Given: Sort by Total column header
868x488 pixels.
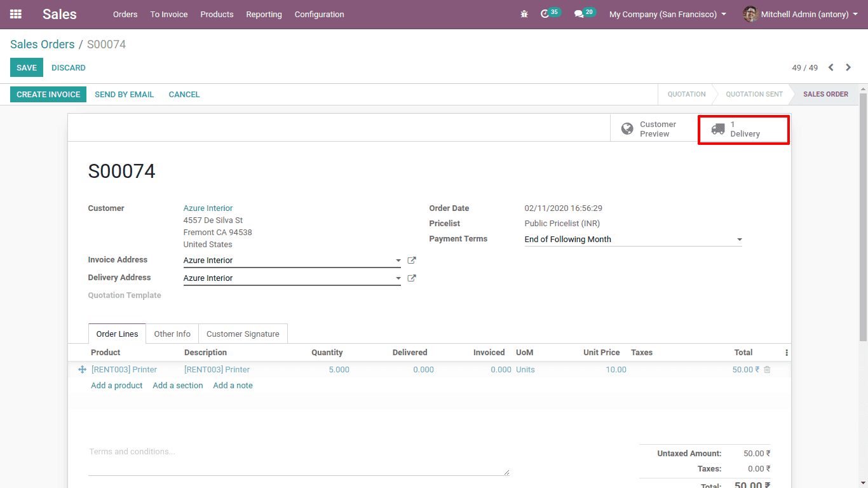Looking at the screenshot, I should pyautogui.click(x=743, y=353).
